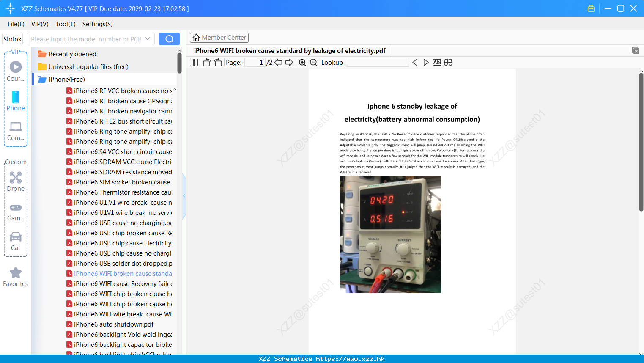Open the File(F) menu
644x363 pixels.
click(16, 24)
